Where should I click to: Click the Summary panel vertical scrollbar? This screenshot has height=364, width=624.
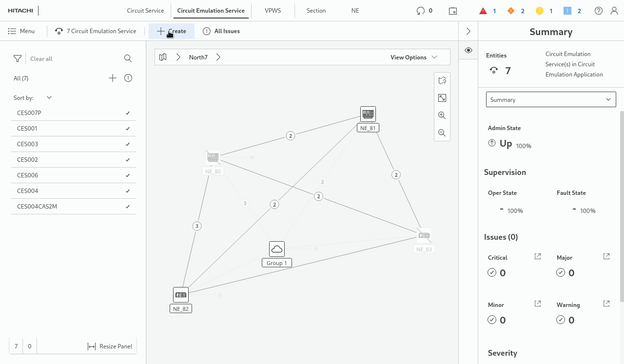[622, 205]
